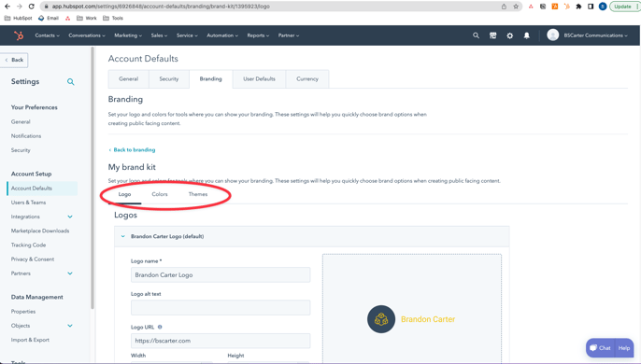Viewport: 641px width, 364px height.
Task: Switch to the General tab
Action: coord(128,78)
